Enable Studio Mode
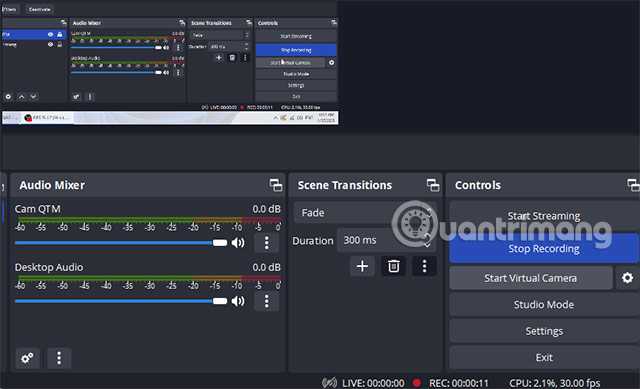Screen dimensions: 640x389 point(544,305)
